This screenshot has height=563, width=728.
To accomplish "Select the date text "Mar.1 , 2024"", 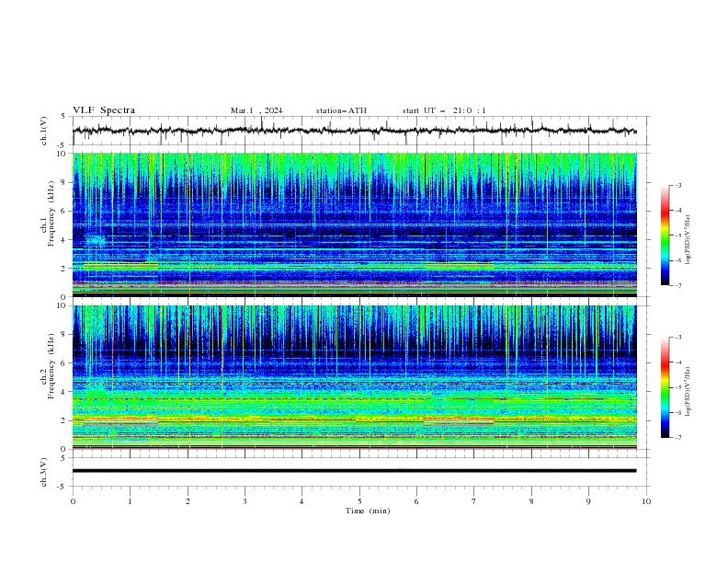I will coord(256,110).
